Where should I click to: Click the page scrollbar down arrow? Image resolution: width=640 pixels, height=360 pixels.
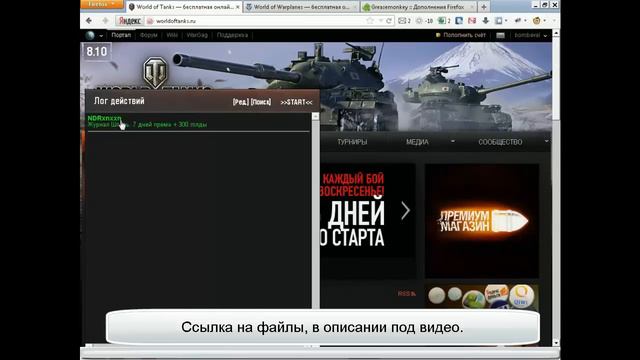click(556, 343)
